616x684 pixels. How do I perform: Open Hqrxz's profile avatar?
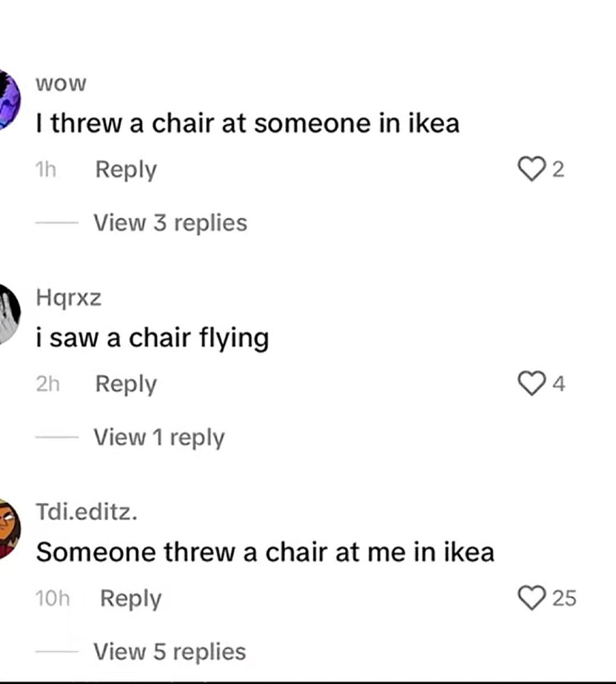pos(8,314)
